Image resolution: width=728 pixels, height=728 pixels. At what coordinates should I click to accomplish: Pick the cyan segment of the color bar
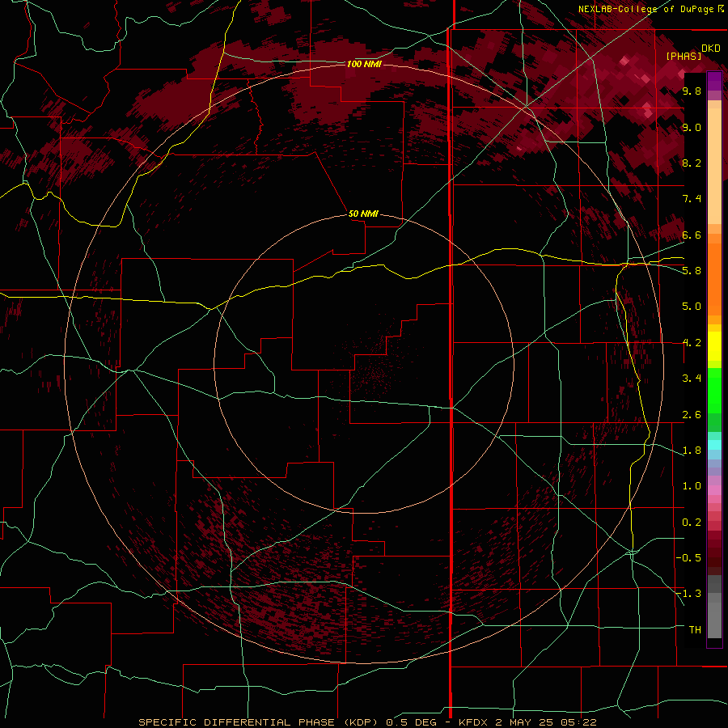tap(714, 445)
